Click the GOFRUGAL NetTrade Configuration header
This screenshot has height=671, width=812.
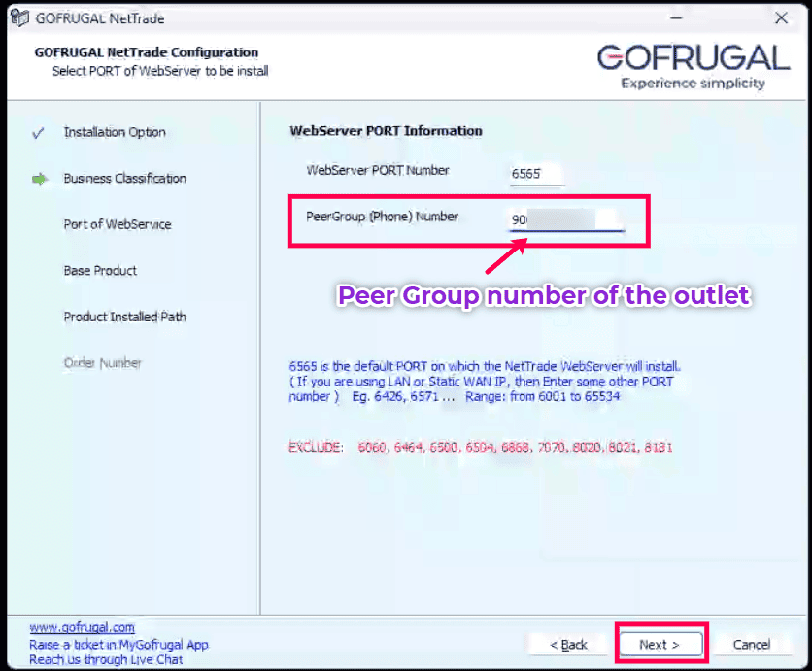click(147, 52)
